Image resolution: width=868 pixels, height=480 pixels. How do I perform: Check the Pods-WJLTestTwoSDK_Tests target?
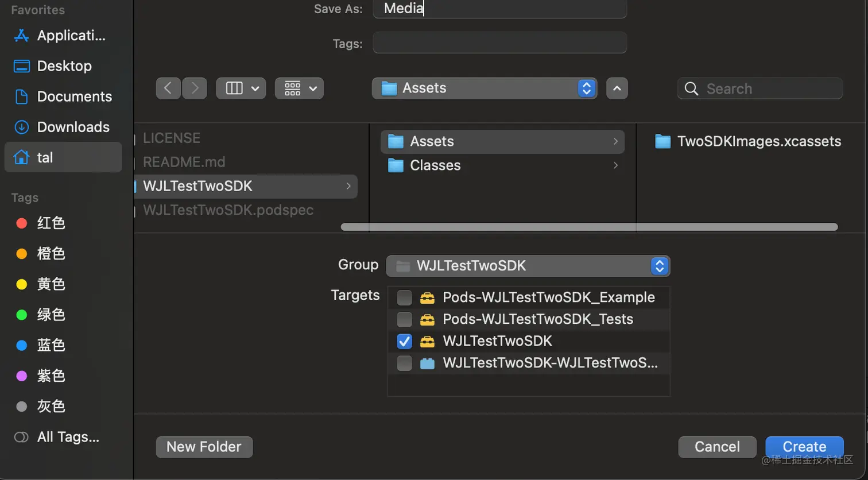pyautogui.click(x=405, y=319)
